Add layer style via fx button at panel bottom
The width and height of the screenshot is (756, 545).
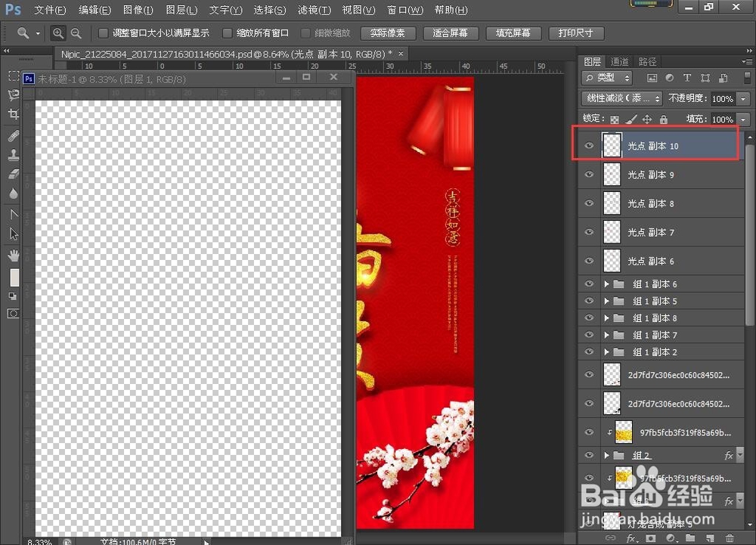click(x=631, y=537)
